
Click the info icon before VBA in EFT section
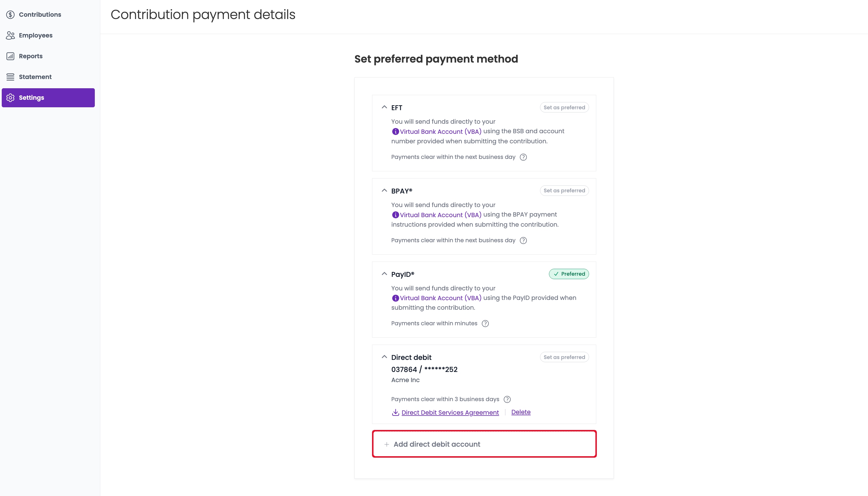pos(395,131)
